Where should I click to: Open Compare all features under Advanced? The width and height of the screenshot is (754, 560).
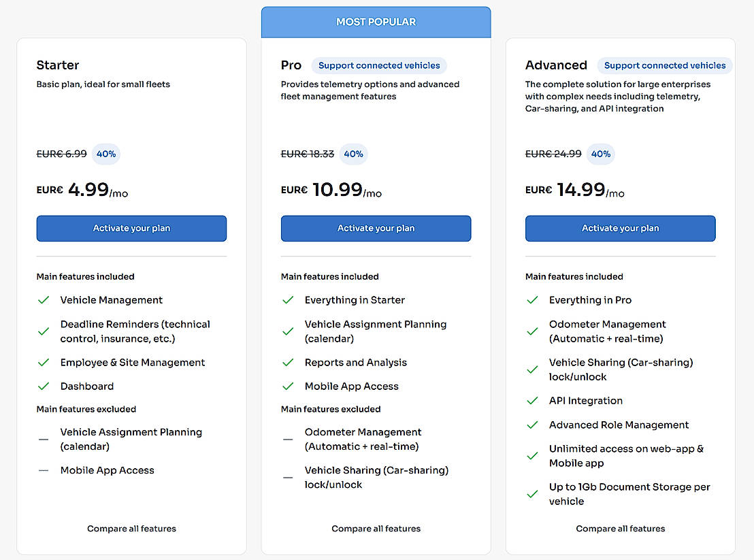point(620,529)
